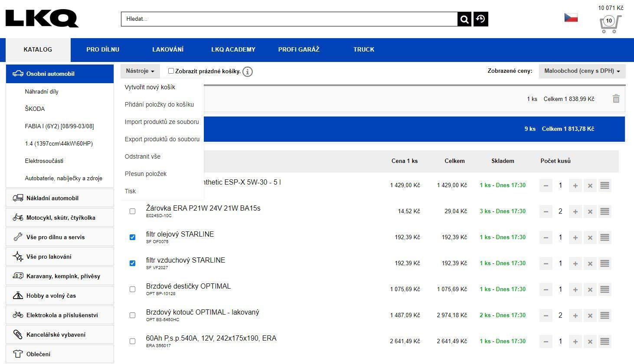634x364 pixels.
Task: Remove the Žárovka ERA P21W item
Action: 590,211
